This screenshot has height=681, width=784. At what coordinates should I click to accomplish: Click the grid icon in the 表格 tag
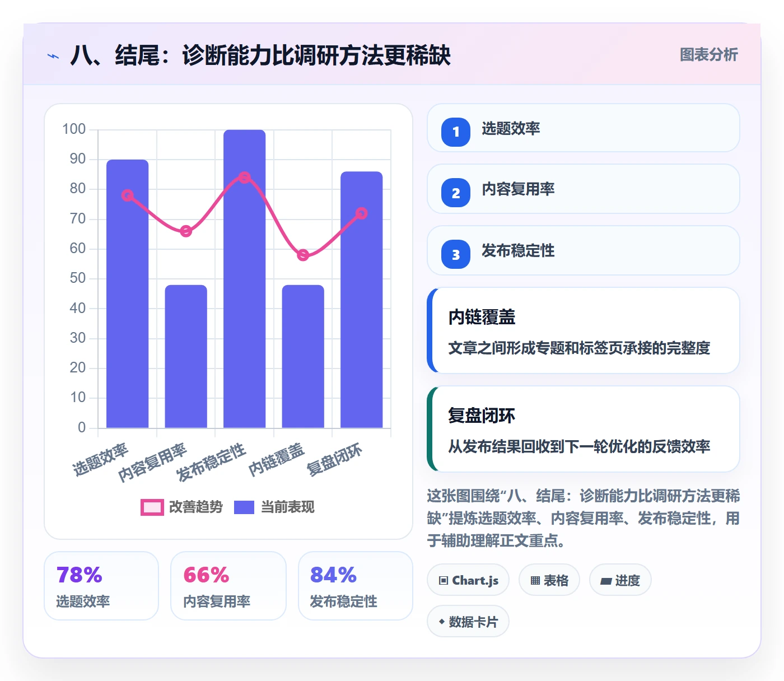pos(535,581)
